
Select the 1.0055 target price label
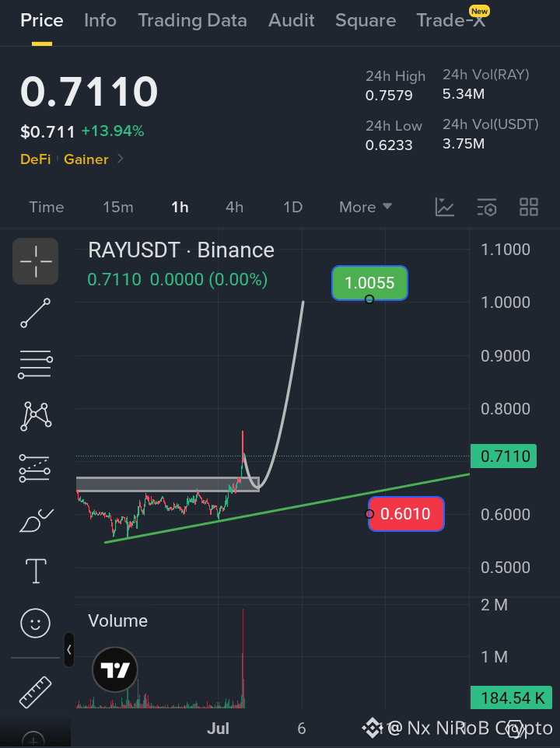coord(369,283)
